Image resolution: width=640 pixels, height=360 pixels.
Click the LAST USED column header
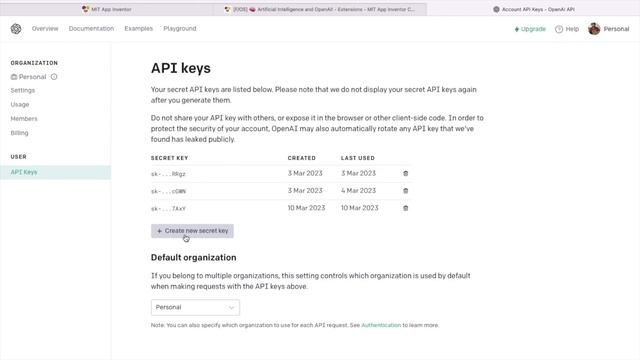[358, 158]
